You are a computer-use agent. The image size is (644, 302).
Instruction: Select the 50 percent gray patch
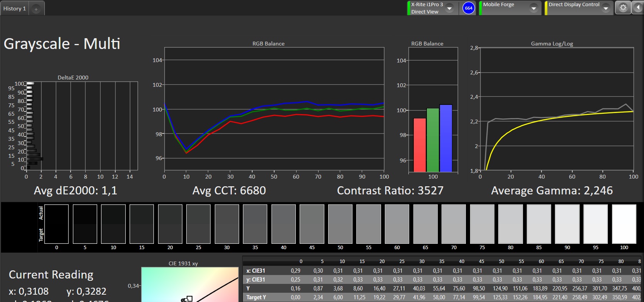(x=340, y=224)
